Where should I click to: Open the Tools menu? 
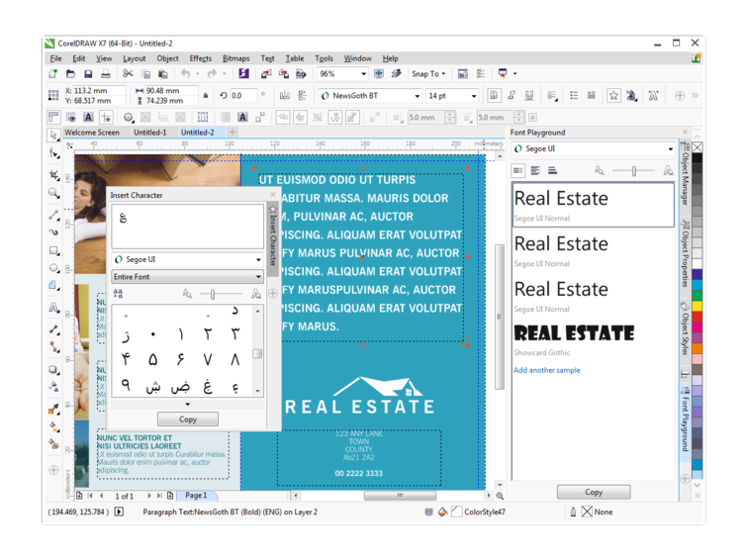click(324, 58)
